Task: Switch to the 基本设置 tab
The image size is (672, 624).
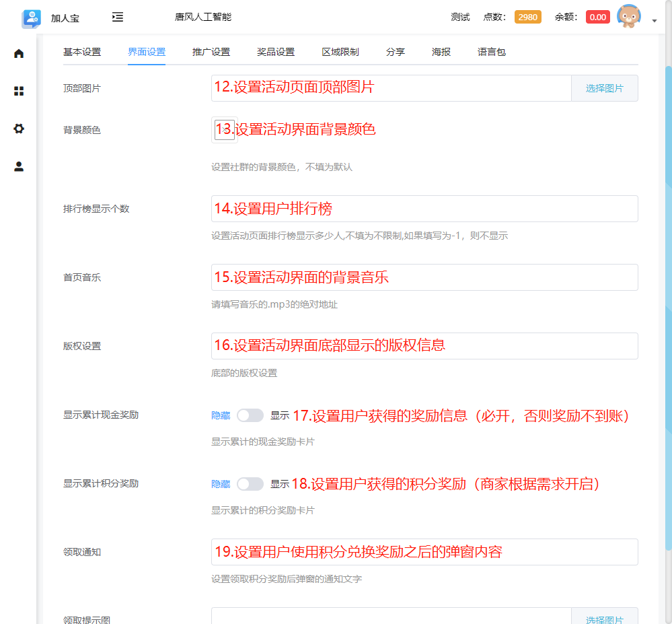Action: (x=82, y=52)
